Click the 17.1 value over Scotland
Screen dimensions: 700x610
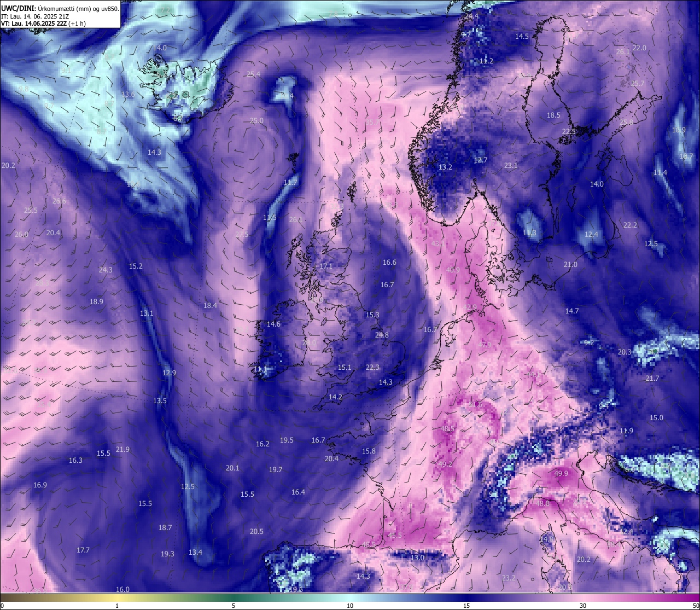(326, 266)
